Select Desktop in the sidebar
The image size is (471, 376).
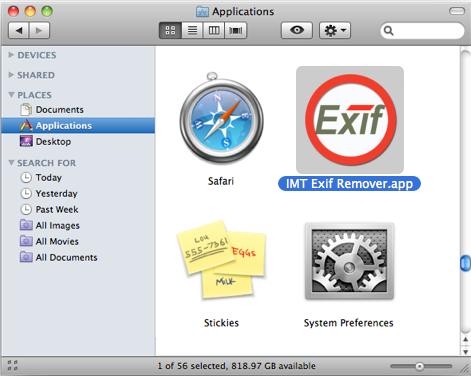point(78,142)
